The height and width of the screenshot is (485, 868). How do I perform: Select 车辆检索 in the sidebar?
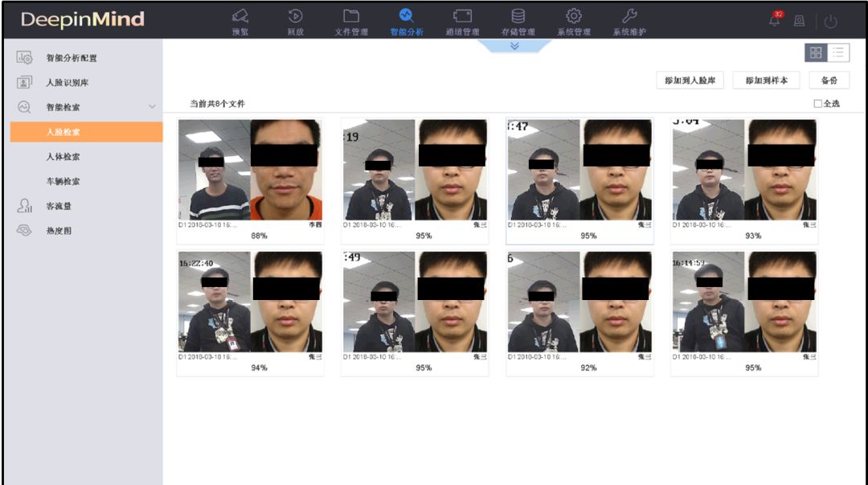tap(63, 182)
